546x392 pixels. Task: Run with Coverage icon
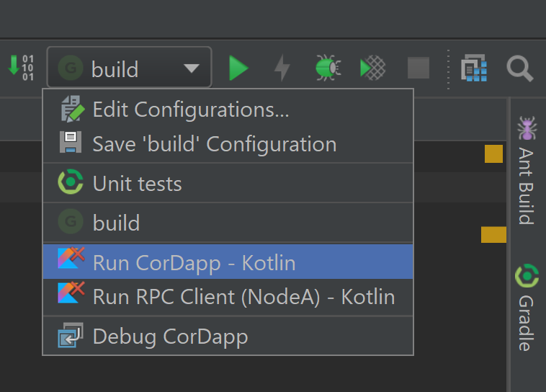pyautogui.click(x=372, y=68)
